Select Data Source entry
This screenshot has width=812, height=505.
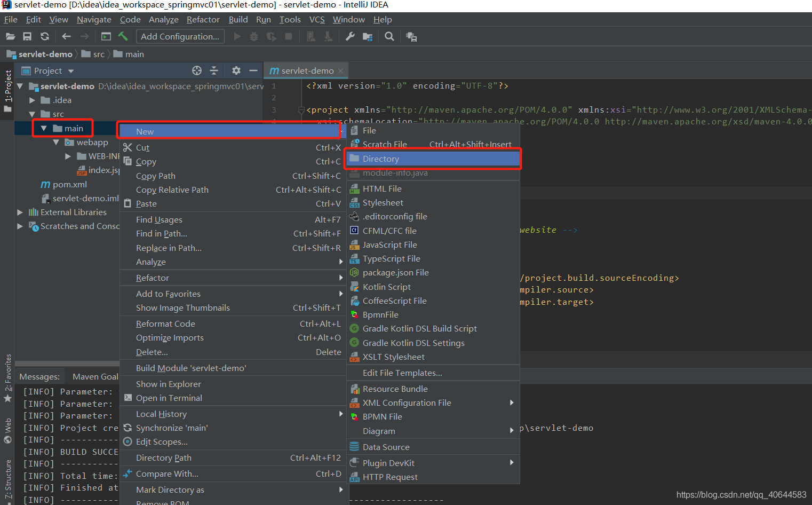point(433,447)
